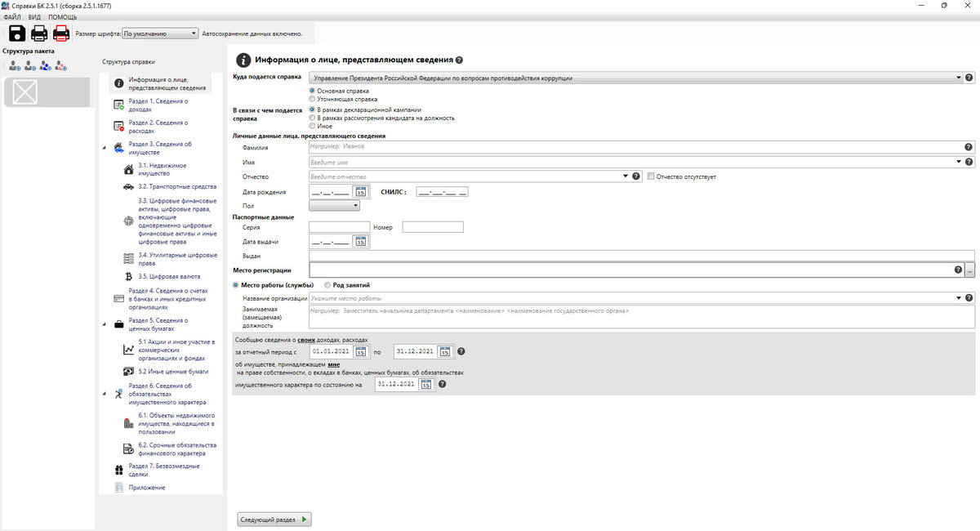Click the red add-person icon under Структура пакета

pyautogui.click(x=61, y=65)
